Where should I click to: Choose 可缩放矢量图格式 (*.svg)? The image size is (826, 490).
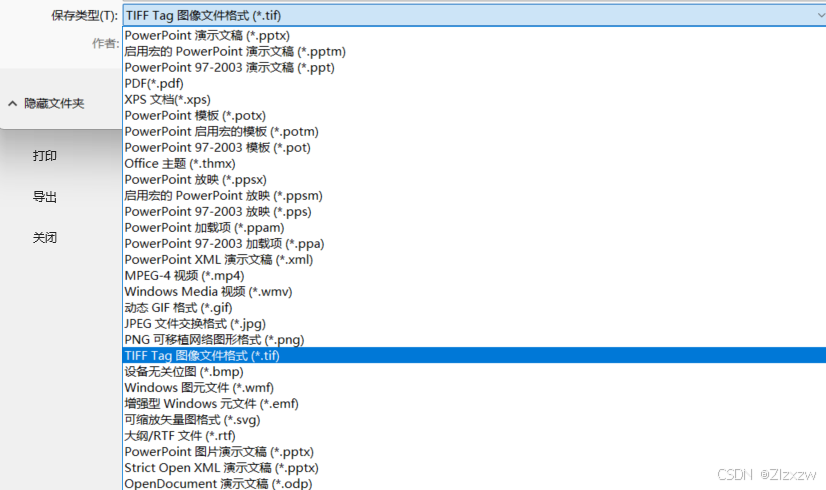point(474,420)
